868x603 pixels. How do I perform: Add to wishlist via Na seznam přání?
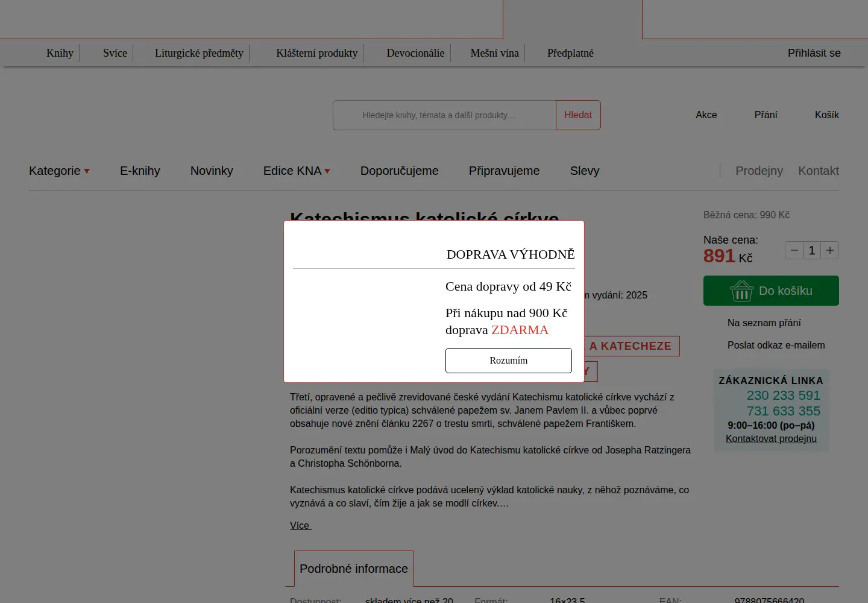point(764,323)
